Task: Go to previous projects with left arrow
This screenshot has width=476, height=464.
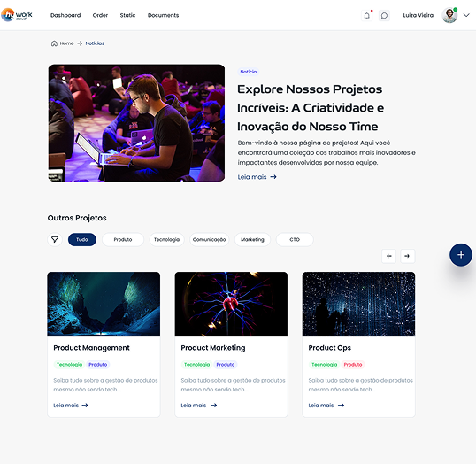Action: [x=389, y=256]
